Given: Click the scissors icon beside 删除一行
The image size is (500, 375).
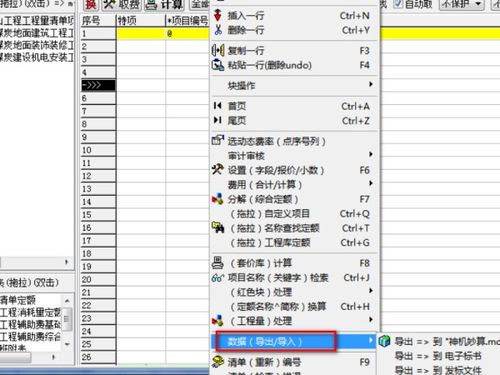Looking at the screenshot, I should 218,30.
